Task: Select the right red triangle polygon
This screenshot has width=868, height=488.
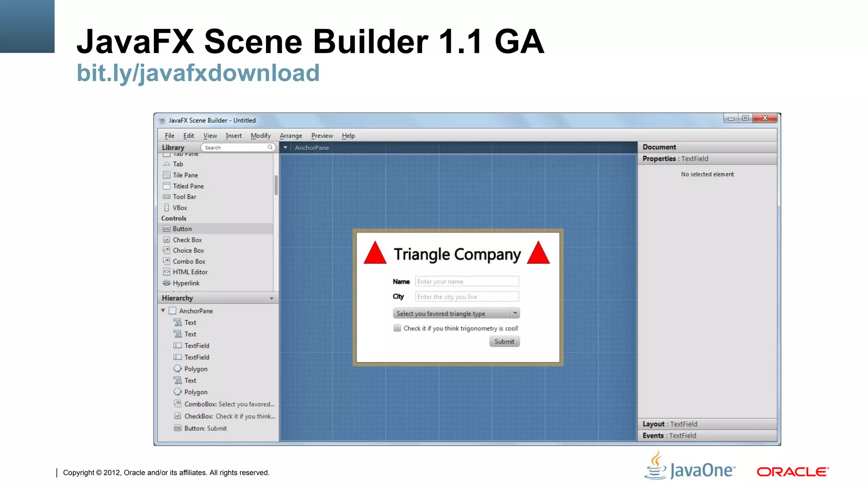Action: (x=538, y=253)
